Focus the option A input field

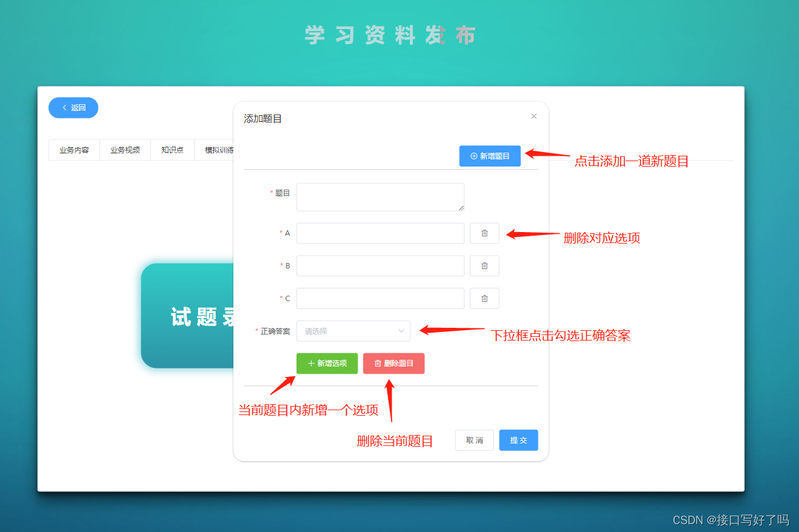[380, 233]
